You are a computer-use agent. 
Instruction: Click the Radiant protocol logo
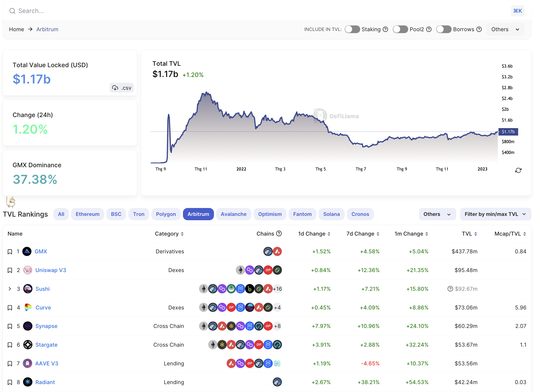coord(28,382)
